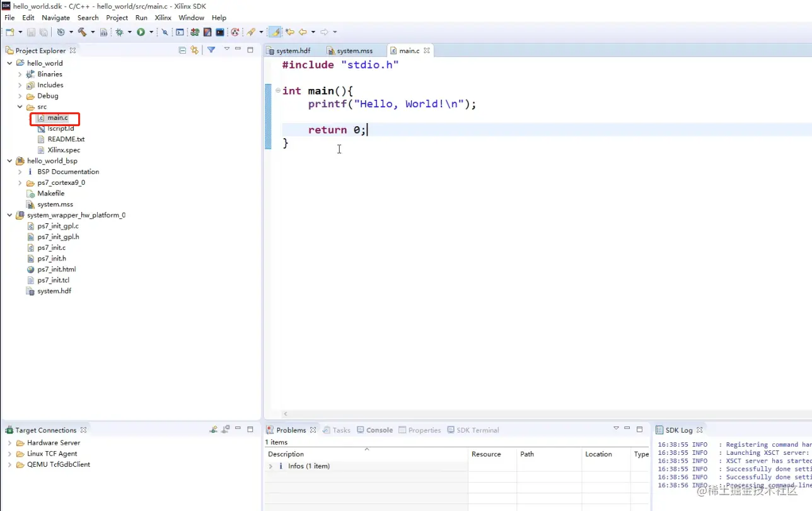Select Xilinx.spec file

click(x=64, y=150)
